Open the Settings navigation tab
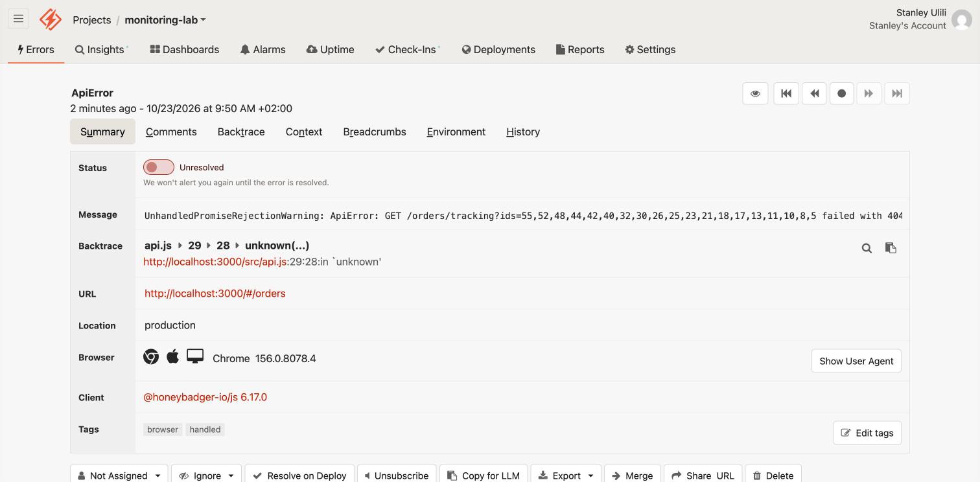Screen dimensions: 980x482 [x=650, y=49]
